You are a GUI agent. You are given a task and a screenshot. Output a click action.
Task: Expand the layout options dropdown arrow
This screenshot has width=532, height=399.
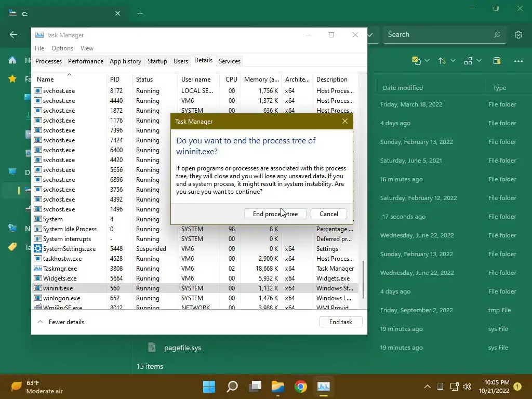[478, 60]
